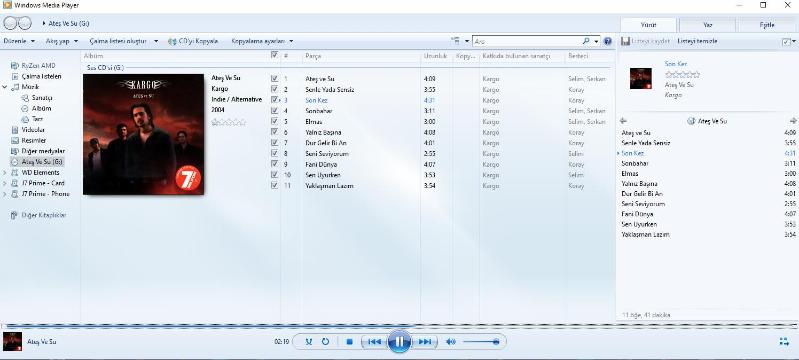799x360 pixels.
Task: Switch to the Eşitle tab
Action: [767, 25]
